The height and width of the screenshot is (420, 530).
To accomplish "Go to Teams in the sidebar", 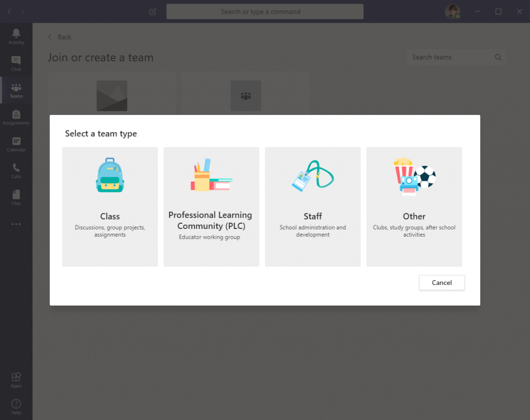I will coord(16,90).
